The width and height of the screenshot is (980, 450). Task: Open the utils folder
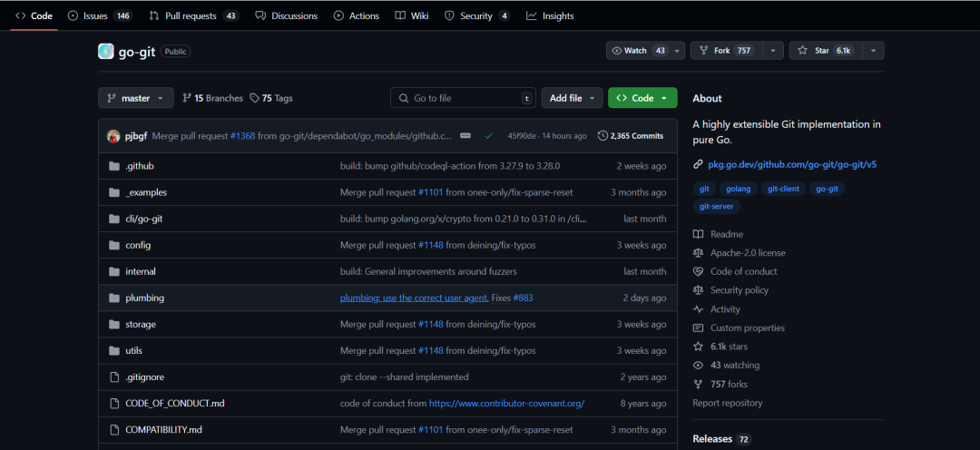point(133,350)
